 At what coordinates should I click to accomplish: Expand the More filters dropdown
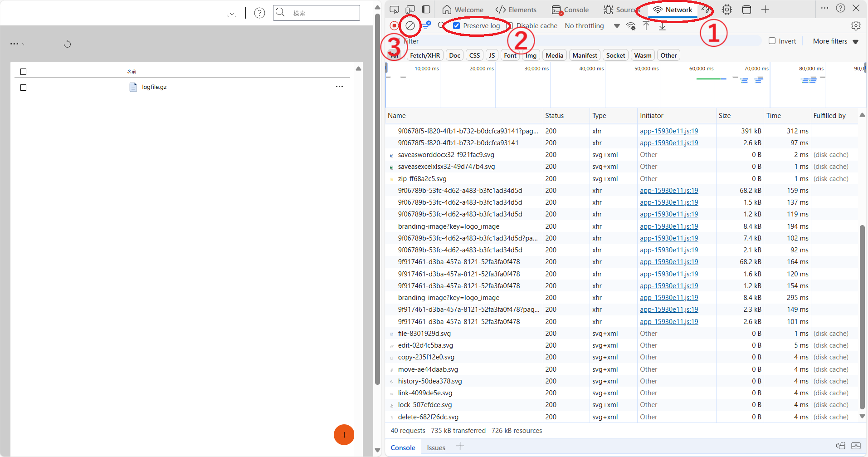point(835,41)
